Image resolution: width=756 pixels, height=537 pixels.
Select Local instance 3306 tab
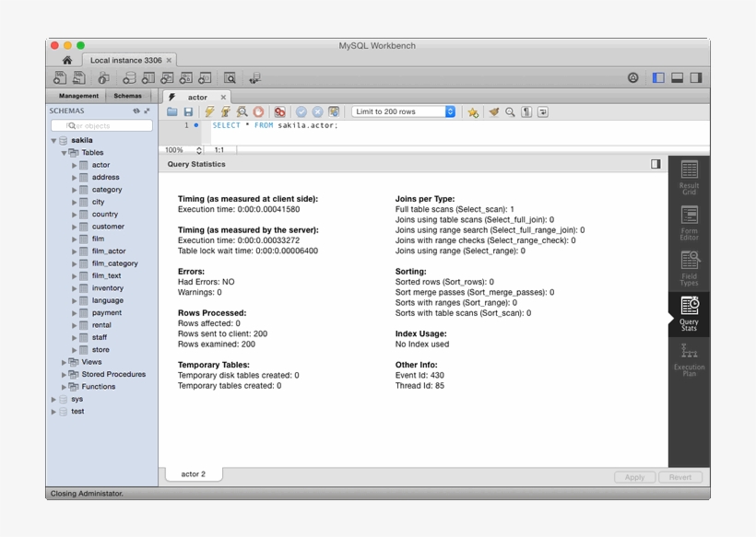click(125, 60)
